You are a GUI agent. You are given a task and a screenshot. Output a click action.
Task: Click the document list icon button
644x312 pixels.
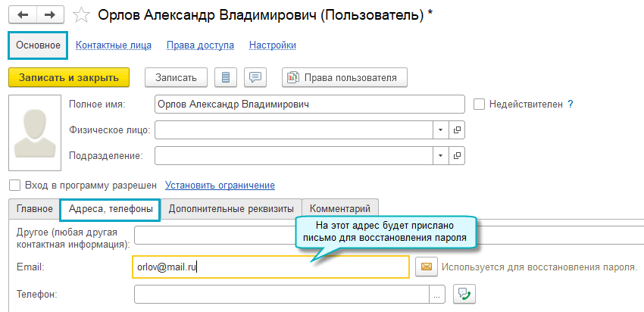click(x=227, y=77)
